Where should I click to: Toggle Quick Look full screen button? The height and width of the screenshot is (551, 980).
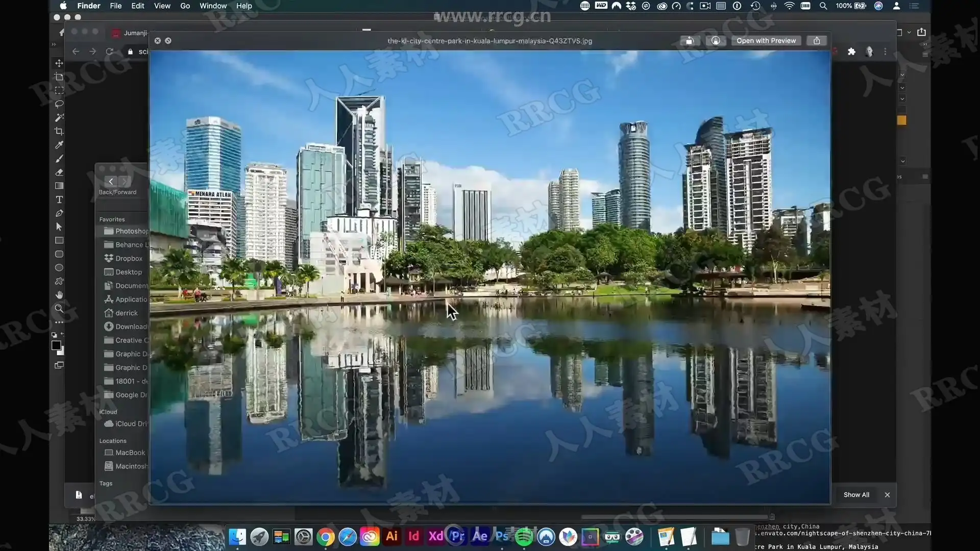tap(168, 41)
